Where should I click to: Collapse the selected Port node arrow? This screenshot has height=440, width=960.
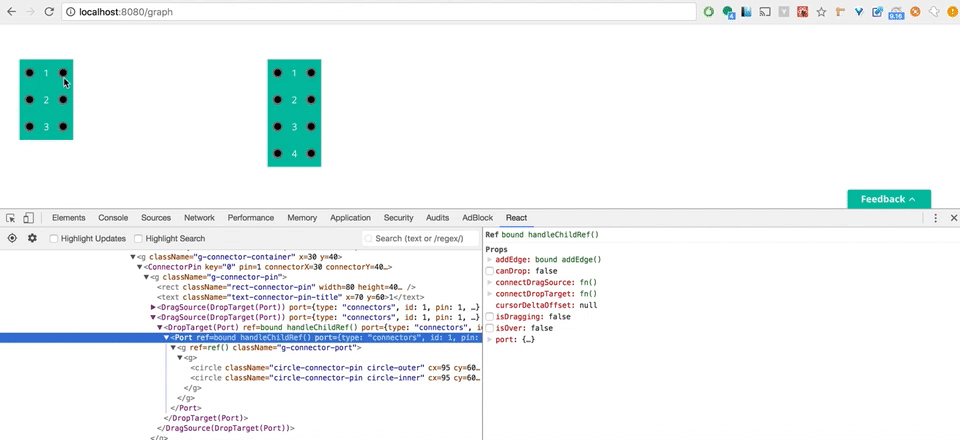pos(166,337)
